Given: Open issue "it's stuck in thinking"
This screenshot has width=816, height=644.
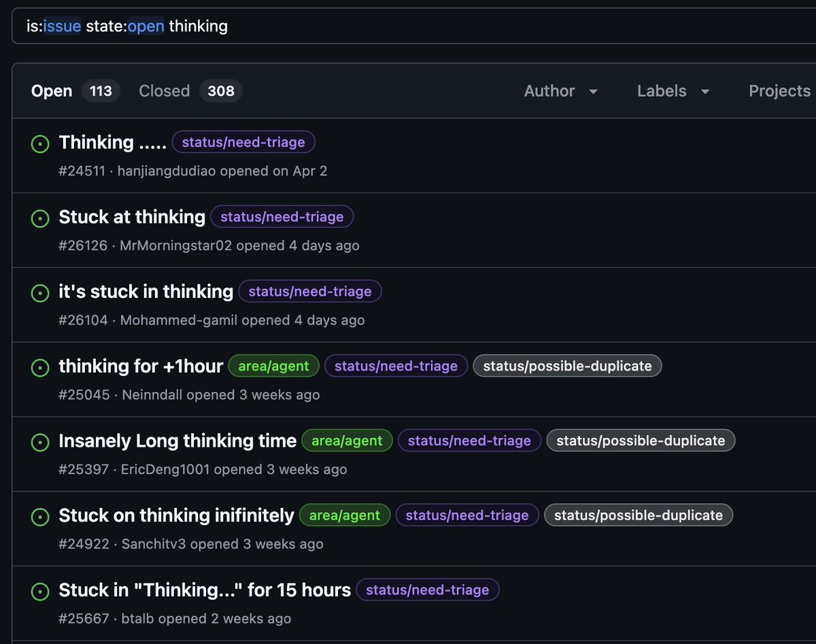Looking at the screenshot, I should pos(146,292).
